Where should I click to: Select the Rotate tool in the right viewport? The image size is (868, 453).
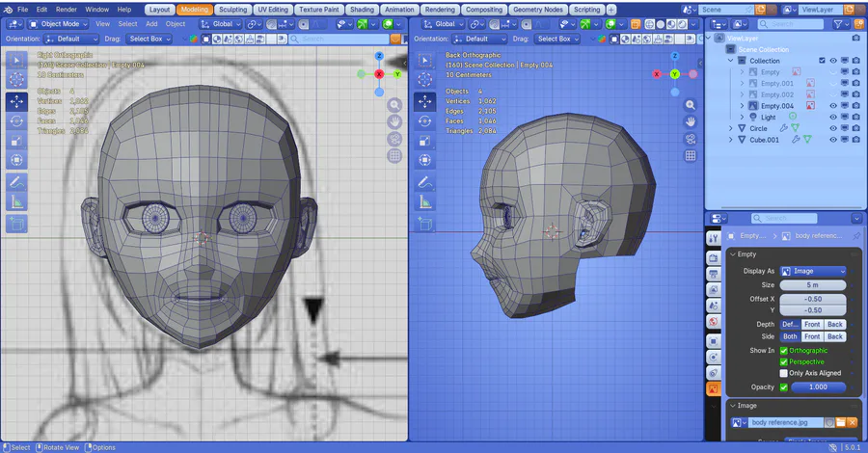pyautogui.click(x=425, y=121)
